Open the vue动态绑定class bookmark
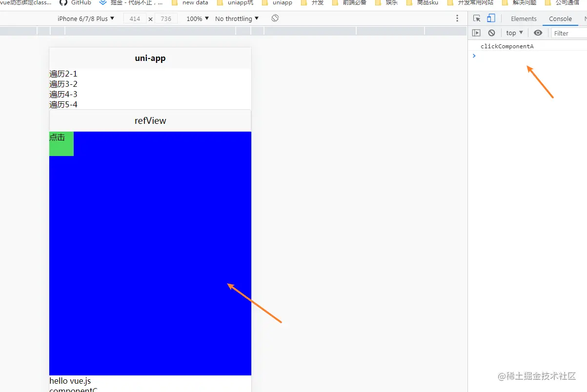The width and height of the screenshot is (587, 392). click(26, 2)
